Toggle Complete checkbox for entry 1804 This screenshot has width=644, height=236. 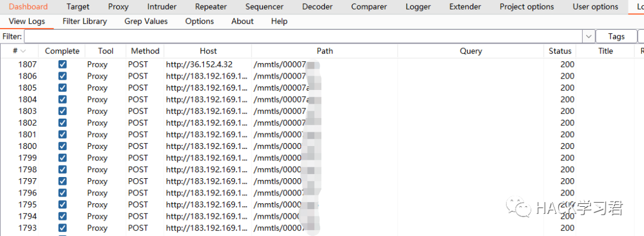63,100
